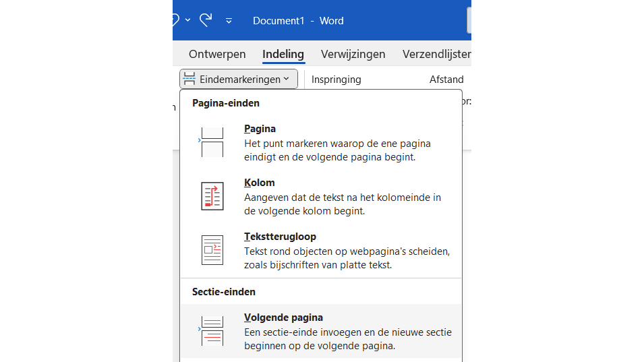Open the Verwijzingen tab
Image resolution: width=644 pixels, height=362 pixels.
[353, 54]
